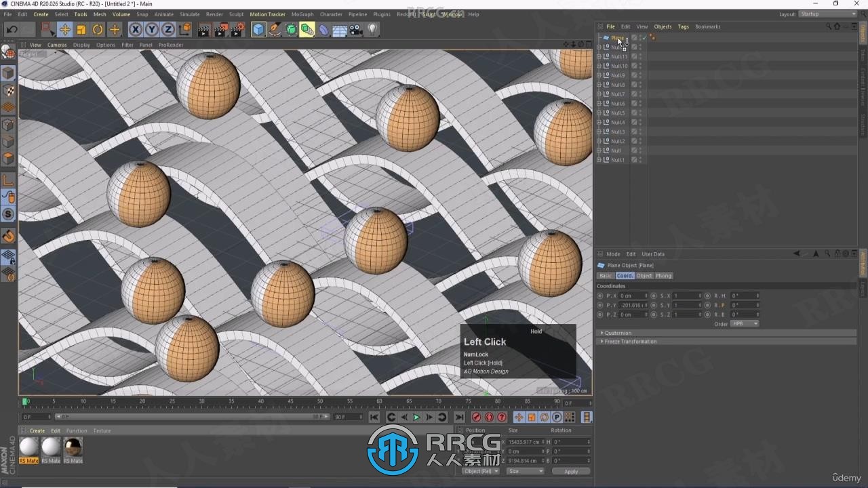Click the Array modeling objects icon
The image size is (868, 488).
tap(307, 29)
